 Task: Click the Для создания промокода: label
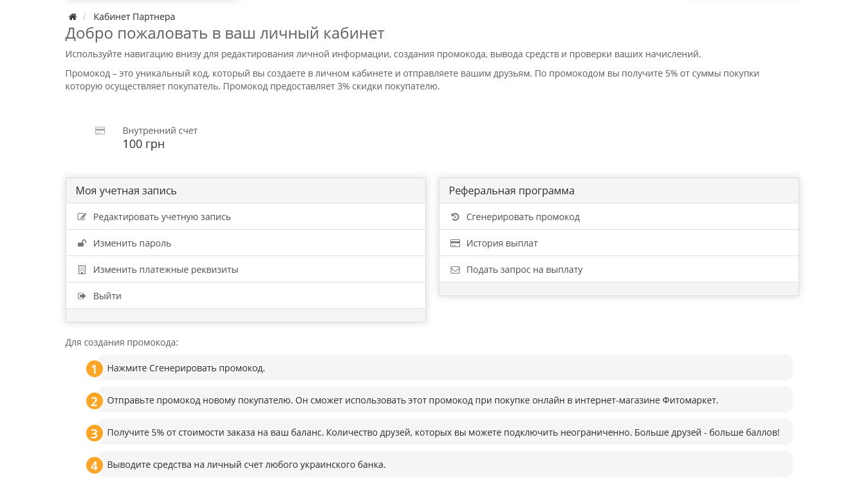(x=122, y=342)
